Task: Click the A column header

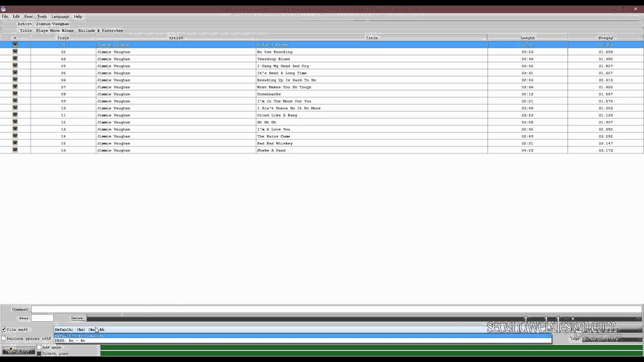Action: click(15, 38)
